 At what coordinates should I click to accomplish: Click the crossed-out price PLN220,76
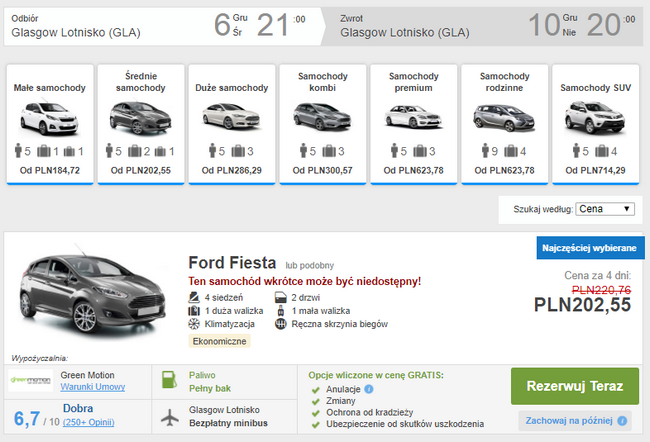click(601, 290)
